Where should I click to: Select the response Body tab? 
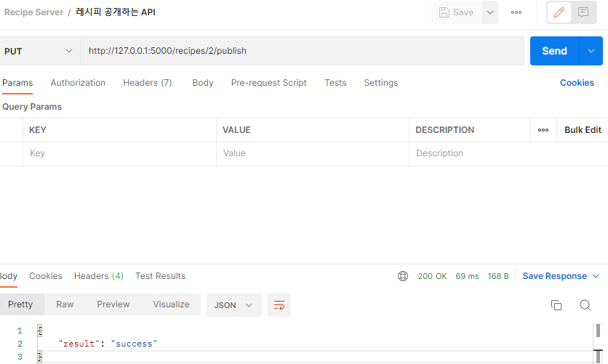[x=8, y=276]
